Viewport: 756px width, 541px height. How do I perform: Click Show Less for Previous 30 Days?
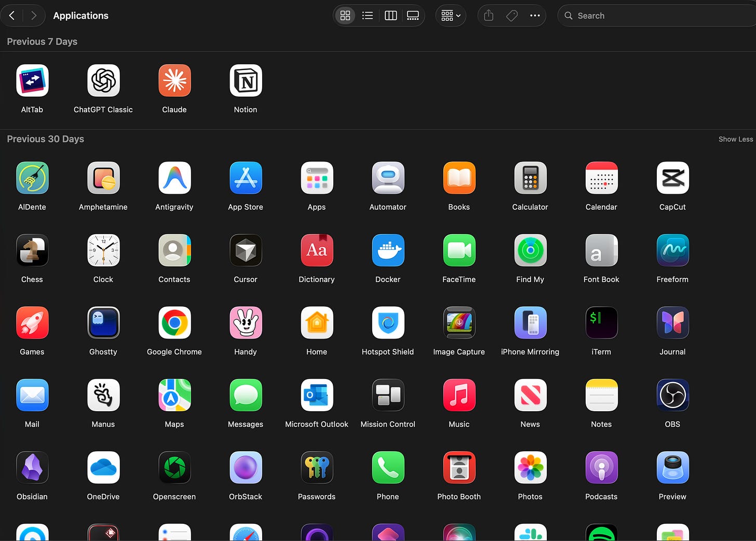(736, 139)
